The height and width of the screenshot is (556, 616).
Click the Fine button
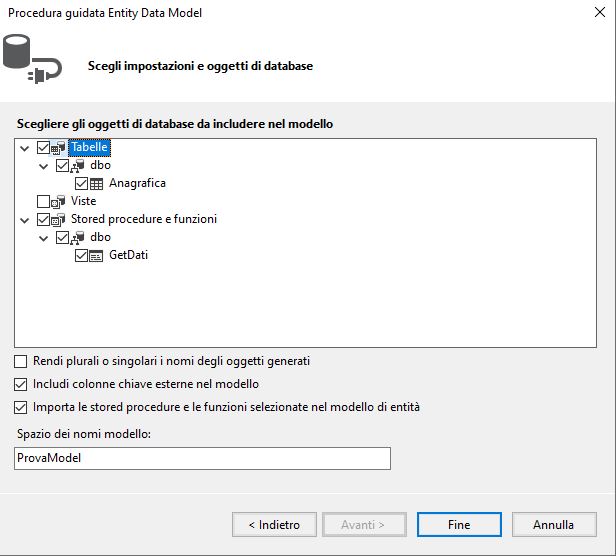click(x=459, y=525)
